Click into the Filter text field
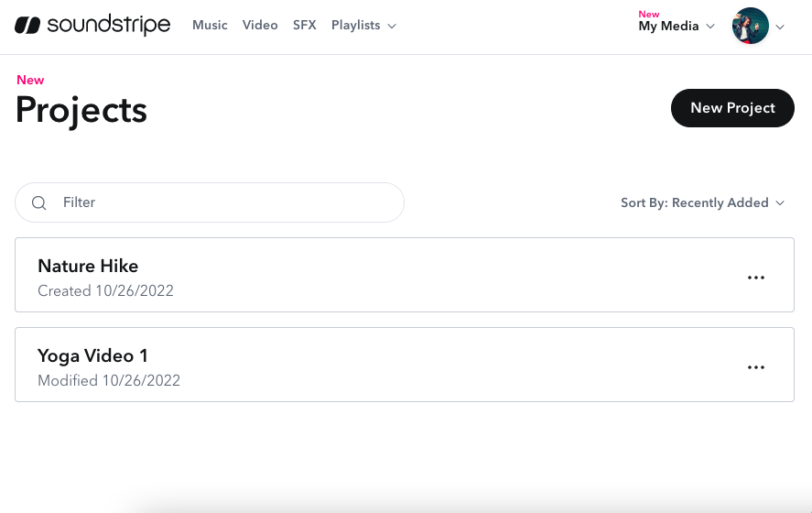Image resolution: width=812 pixels, height=513 pixels. pyautogui.click(x=229, y=202)
